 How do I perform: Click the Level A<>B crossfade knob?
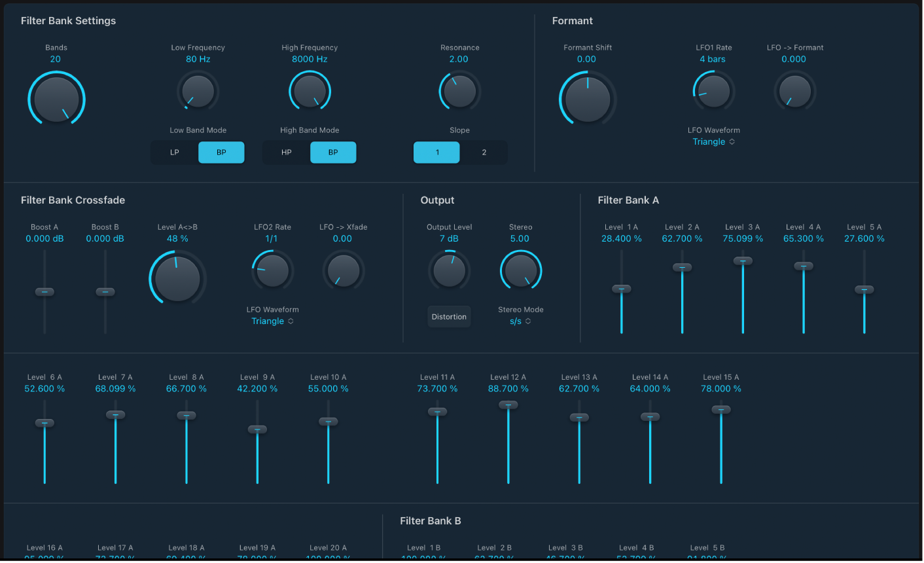(177, 278)
